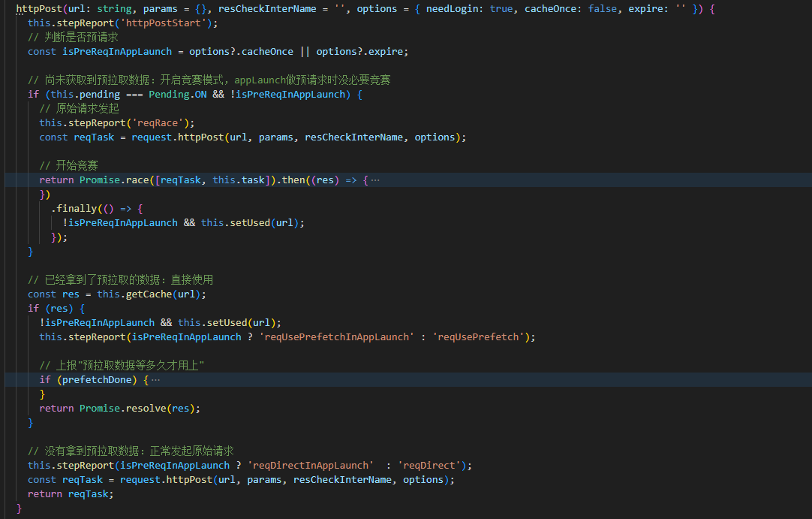Screen dimensions: 812x519
Task: Click the .finally method call
Action: click(74, 209)
